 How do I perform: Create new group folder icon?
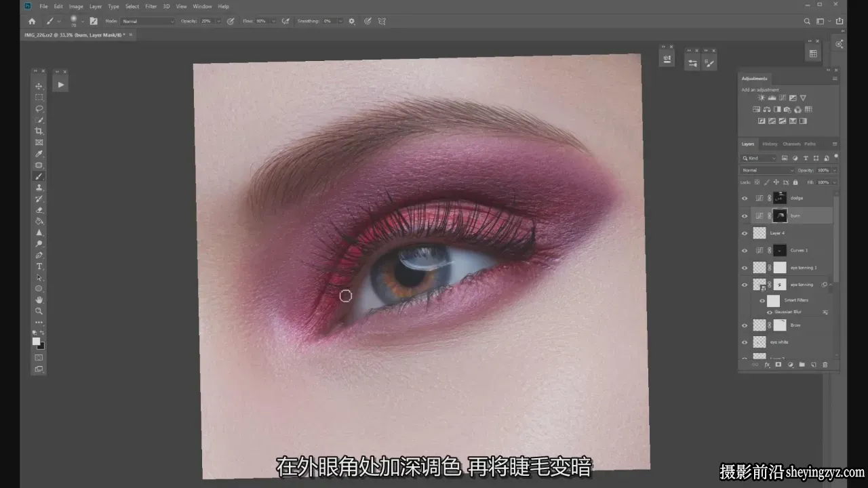[x=802, y=365]
